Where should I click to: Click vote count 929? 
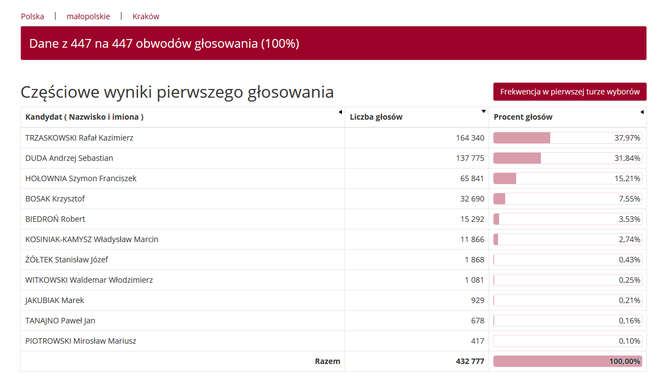point(477,300)
